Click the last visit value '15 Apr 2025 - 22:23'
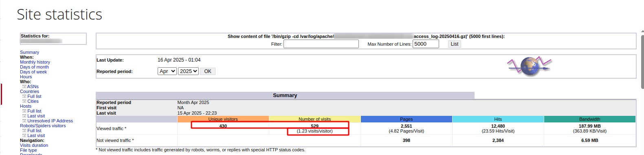The height and width of the screenshot is (155, 644). 197,113
